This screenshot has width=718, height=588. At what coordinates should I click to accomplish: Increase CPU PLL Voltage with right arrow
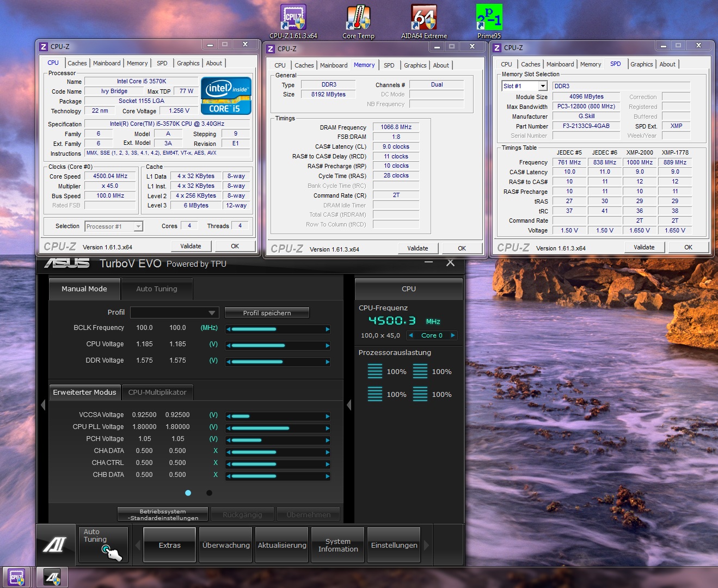point(327,428)
